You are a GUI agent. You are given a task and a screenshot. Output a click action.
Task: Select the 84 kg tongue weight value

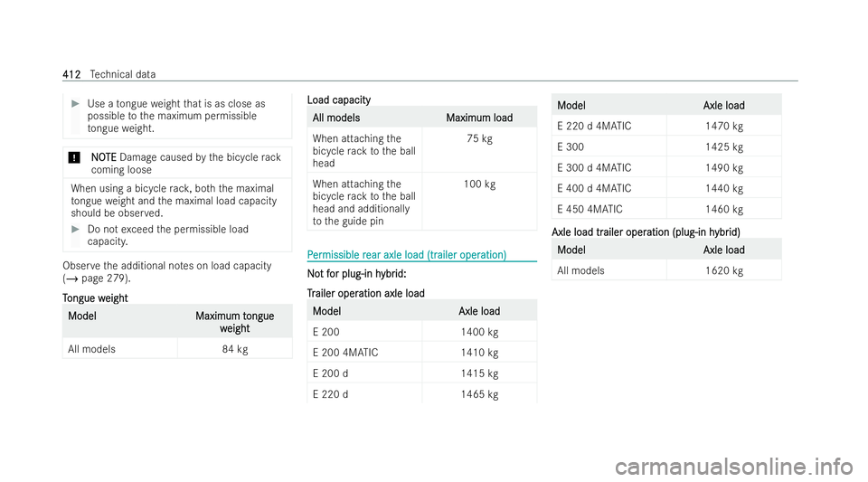pyautogui.click(x=235, y=349)
